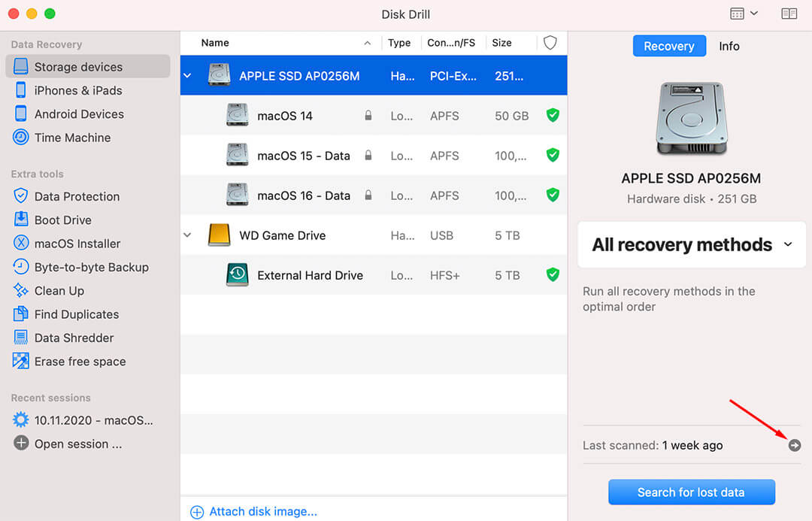Toggle protection shield for macOS 15 - Data
The width and height of the screenshot is (812, 521).
(553, 155)
